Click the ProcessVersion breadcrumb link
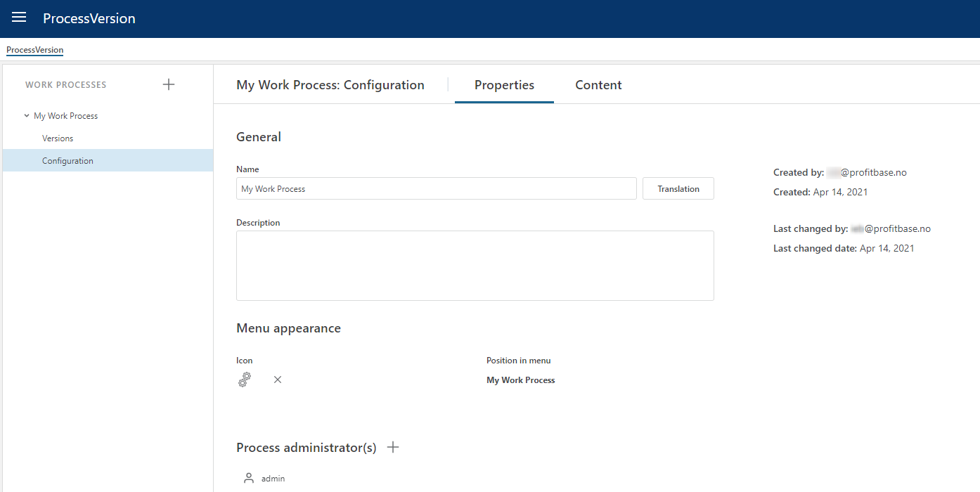Image resolution: width=980 pixels, height=492 pixels. pos(34,50)
